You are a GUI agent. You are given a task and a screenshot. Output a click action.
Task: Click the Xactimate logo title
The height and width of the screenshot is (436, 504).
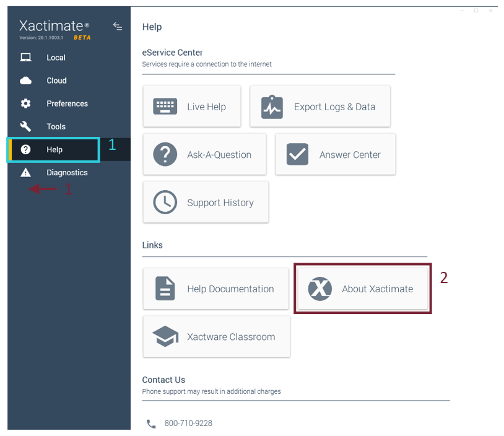point(51,26)
